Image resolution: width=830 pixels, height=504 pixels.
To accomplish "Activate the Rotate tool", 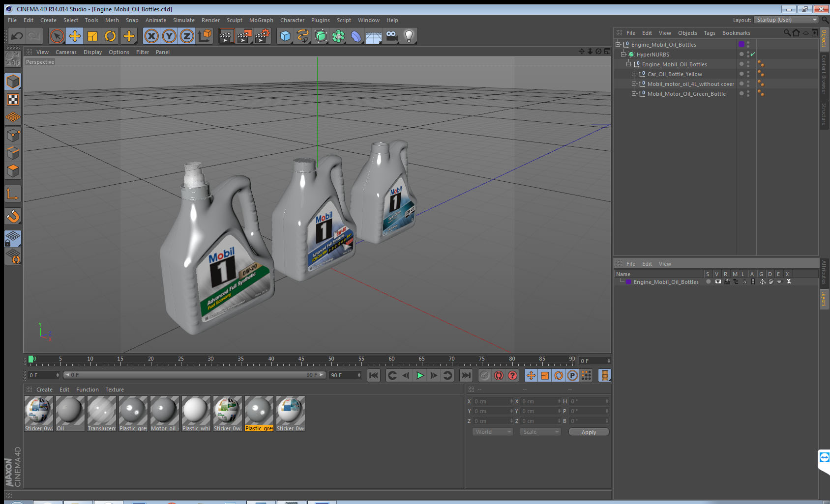I will pyautogui.click(x=110, y=36).
